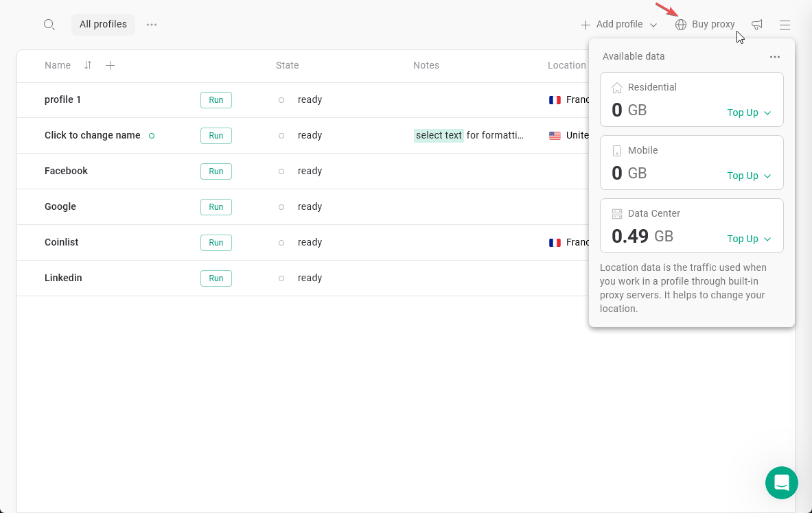Click the 0.49 GB Data Center value
Viewport: 812px width, 513px height.
pos(642,236)
